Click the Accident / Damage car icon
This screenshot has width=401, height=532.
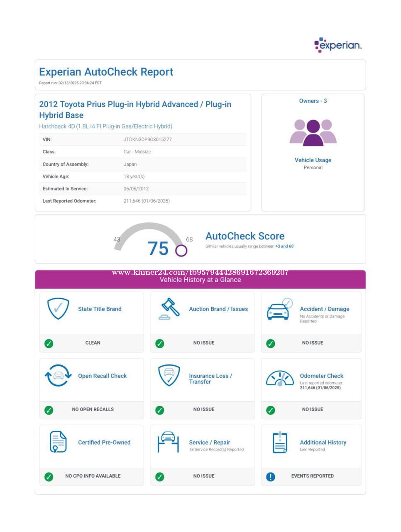pos(280,309)
